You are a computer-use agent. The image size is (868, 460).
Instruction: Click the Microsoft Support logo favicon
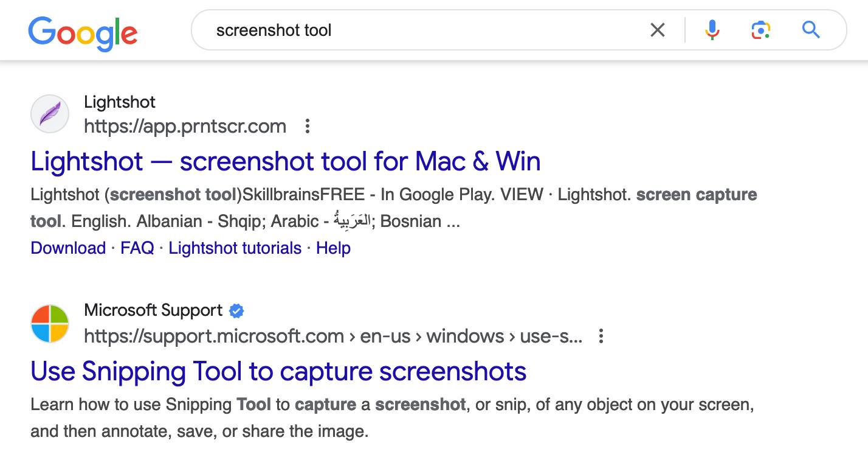50,324
